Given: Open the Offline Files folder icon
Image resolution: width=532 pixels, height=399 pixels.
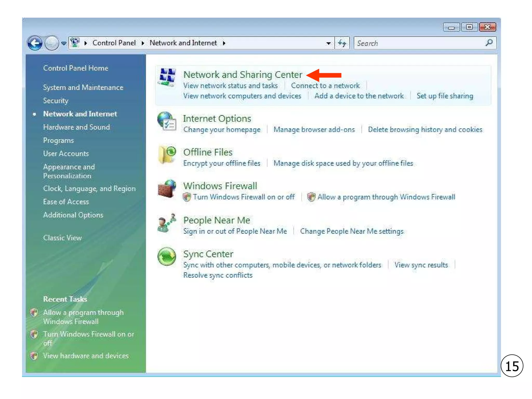Looking at the screenshot, I should click(x=167, y=155).
